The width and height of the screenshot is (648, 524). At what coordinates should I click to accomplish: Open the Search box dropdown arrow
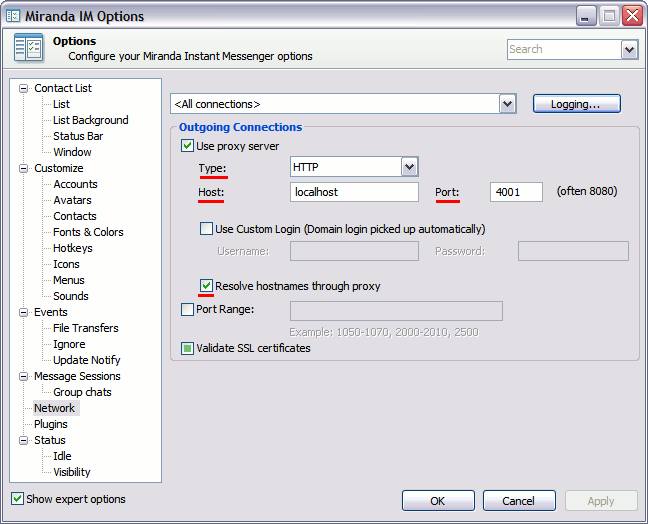click(629, 50)
